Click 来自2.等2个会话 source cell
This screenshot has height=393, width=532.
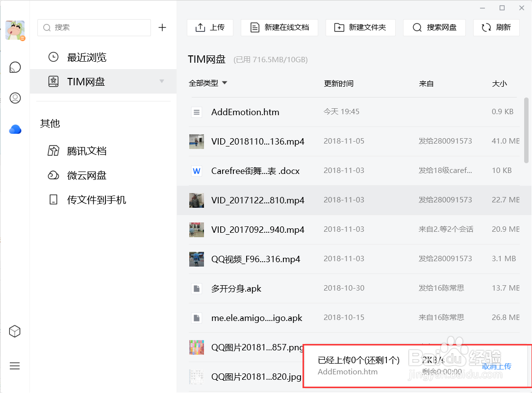[x=446, y=229]
